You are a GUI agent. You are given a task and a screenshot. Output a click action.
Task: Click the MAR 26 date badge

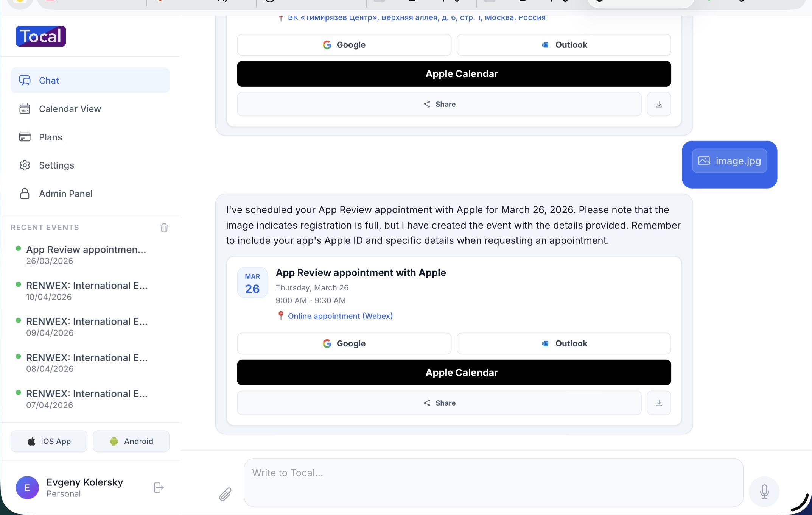click(x=252, y=283)
